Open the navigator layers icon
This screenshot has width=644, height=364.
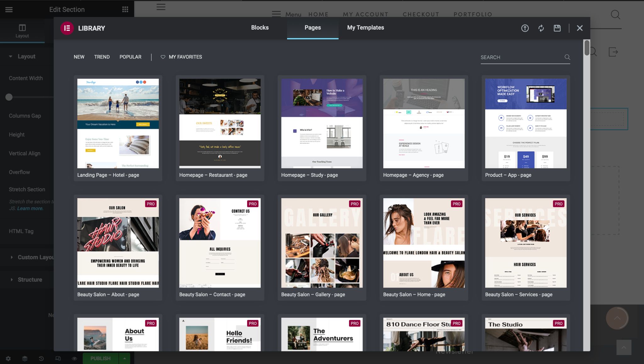coord(25,358)
